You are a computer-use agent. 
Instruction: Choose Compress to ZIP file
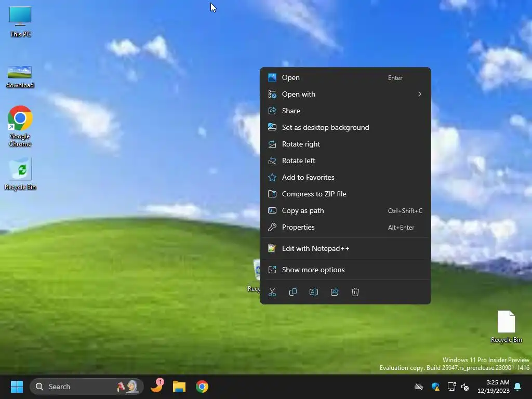[x=345, y=194]
